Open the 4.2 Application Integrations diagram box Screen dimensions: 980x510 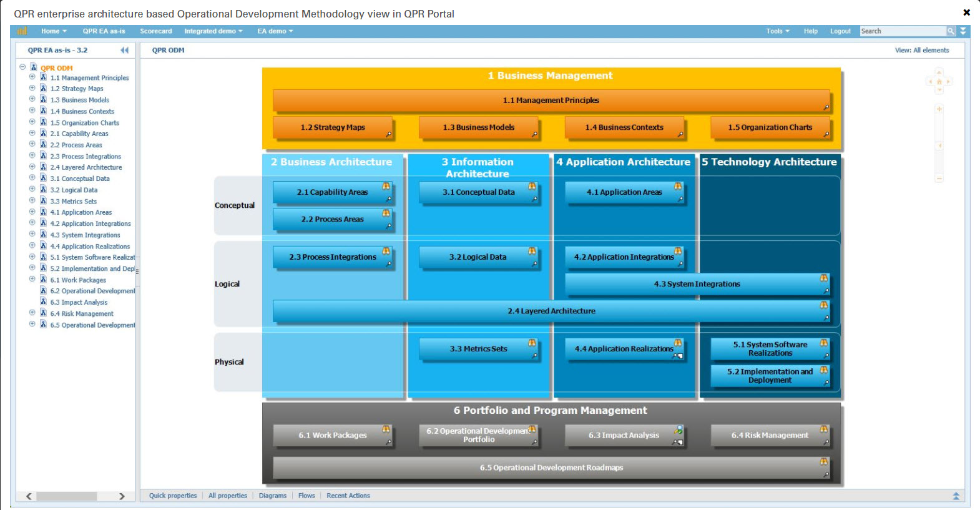pos(624,257)
